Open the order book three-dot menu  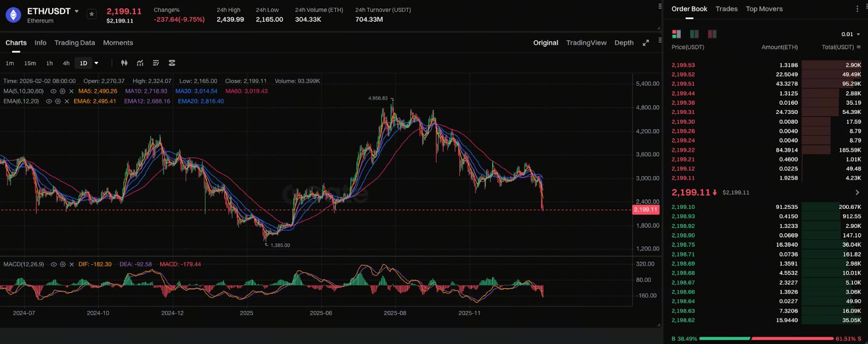(857, 9)
